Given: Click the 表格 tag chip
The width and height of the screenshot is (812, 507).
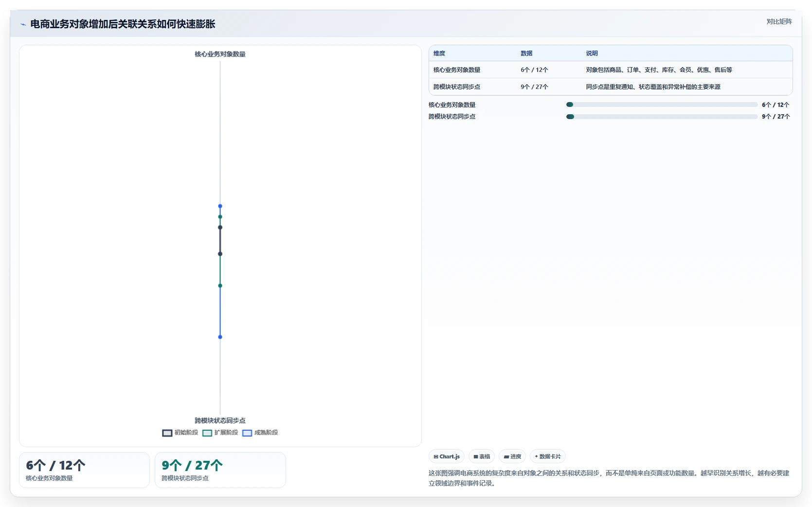Looking at the screenshot, I should pyautogui.click(x=482, y=456).
